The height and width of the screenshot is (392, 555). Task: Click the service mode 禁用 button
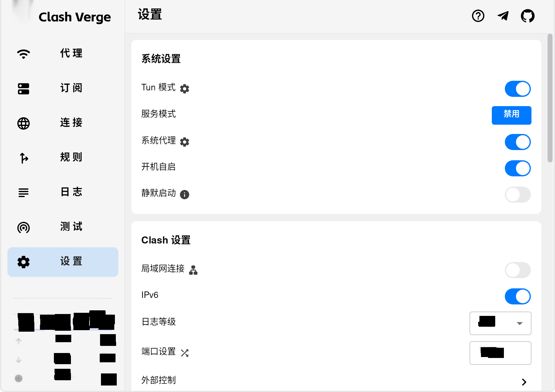[x=511, y=115]
